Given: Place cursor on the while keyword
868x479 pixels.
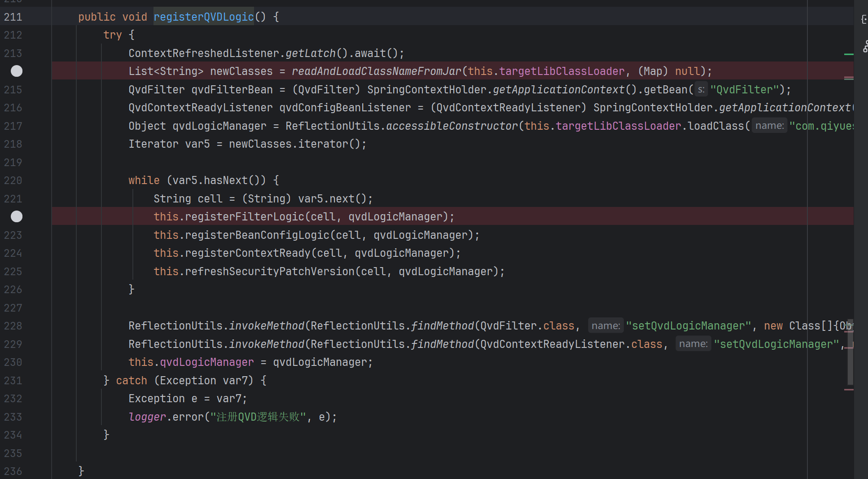Looking at the screenshot, I should tap(144, 180).
